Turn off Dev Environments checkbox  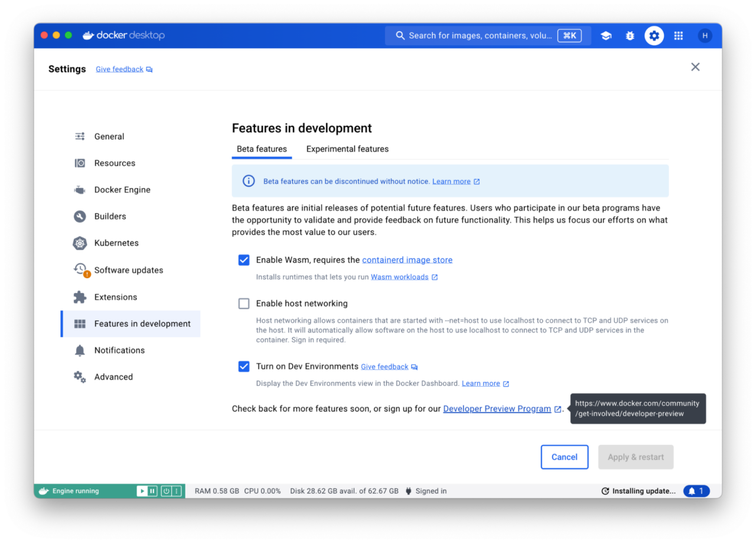(x=244, y=367)
